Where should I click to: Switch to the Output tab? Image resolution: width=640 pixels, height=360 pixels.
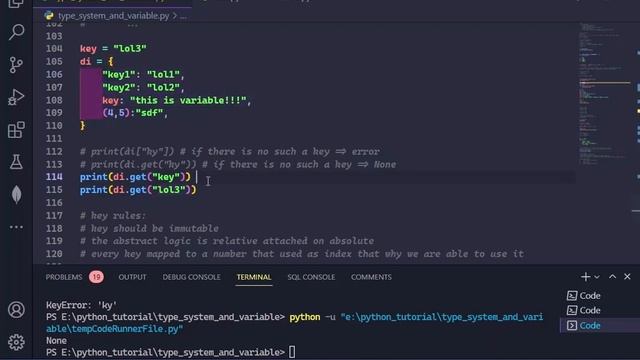point(132,277)
